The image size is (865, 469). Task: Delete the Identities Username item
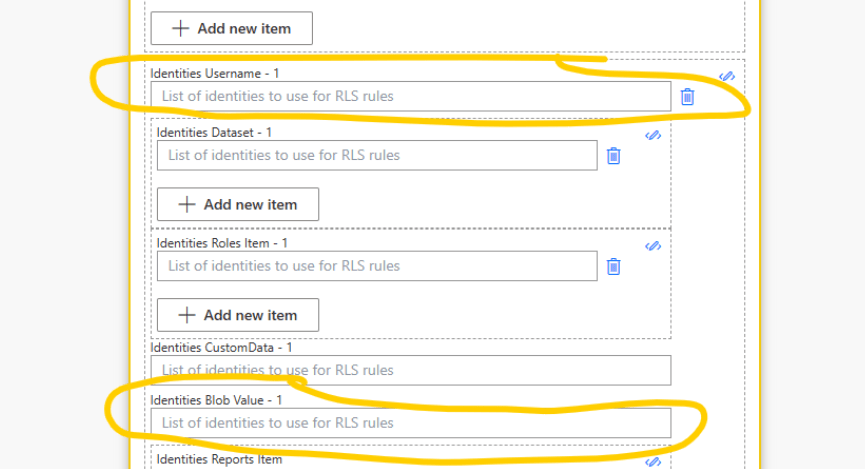tap(688, 97)
